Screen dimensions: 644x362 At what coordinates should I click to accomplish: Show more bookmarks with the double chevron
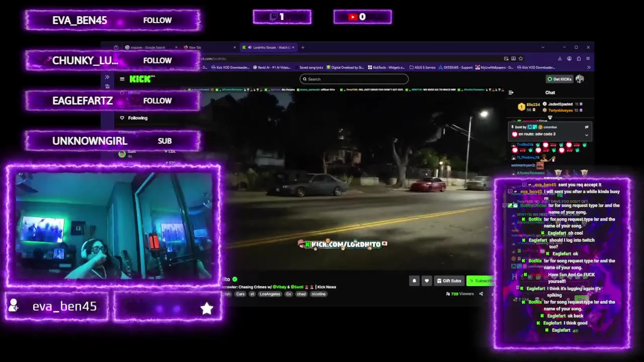588,67
